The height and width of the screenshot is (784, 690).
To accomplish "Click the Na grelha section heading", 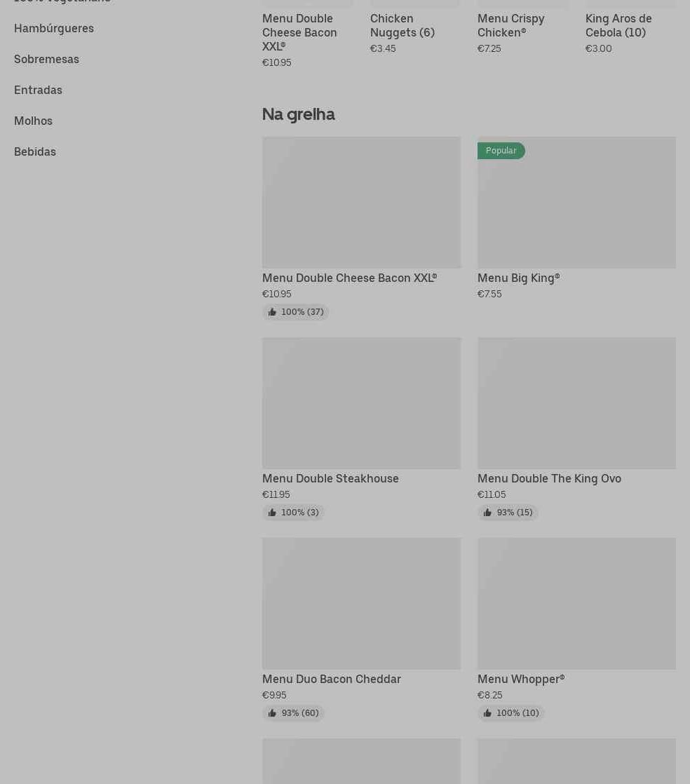I will click(298, 114).
